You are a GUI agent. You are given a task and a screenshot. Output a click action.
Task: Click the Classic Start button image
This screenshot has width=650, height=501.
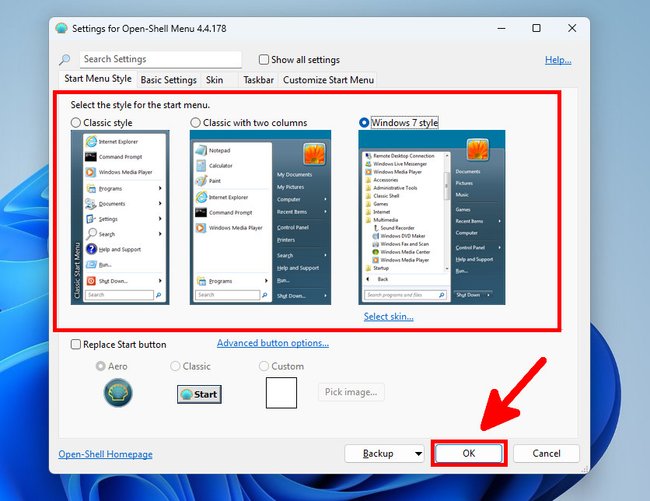click(199, 394)
